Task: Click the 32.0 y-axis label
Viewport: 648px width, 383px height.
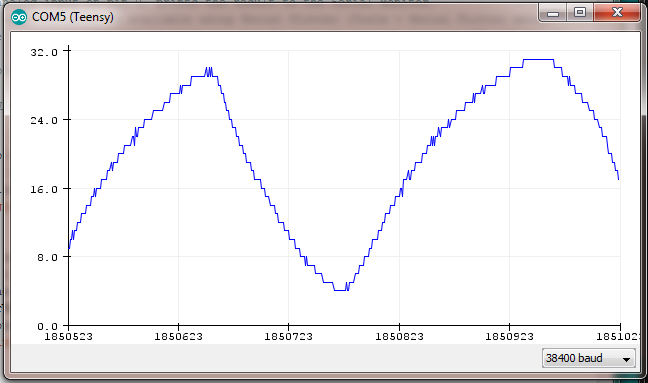Action: coord(44,52)
